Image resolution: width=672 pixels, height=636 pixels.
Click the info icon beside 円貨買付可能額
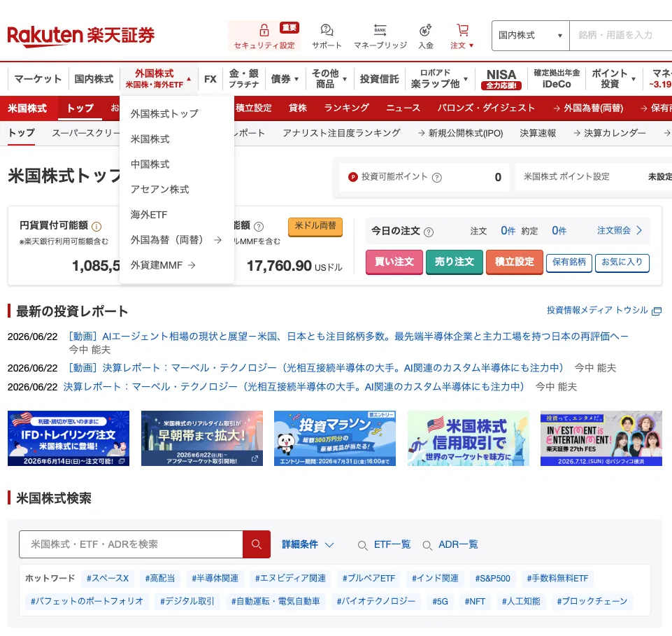click(x=97, y=227)
